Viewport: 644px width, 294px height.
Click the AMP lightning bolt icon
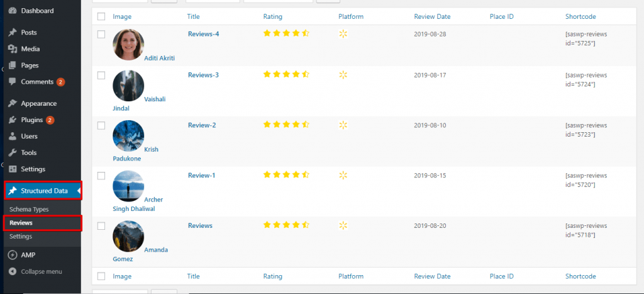pyautogui.click(x=13, y=255)
